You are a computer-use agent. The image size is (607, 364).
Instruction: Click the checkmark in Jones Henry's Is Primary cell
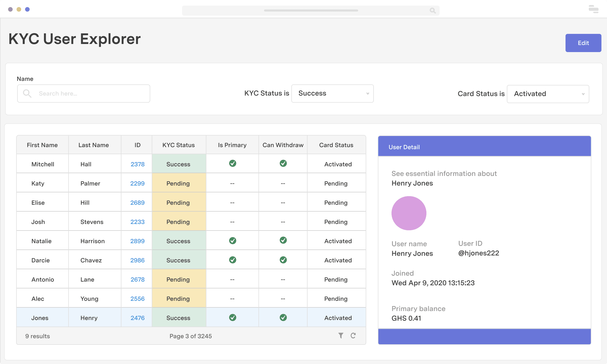click(x=232, y=317)
